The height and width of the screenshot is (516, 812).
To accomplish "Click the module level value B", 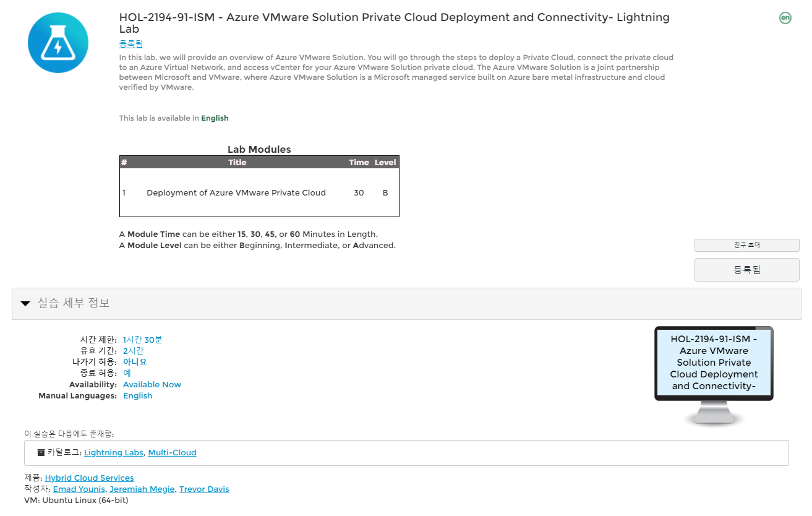I will point(385,193).
